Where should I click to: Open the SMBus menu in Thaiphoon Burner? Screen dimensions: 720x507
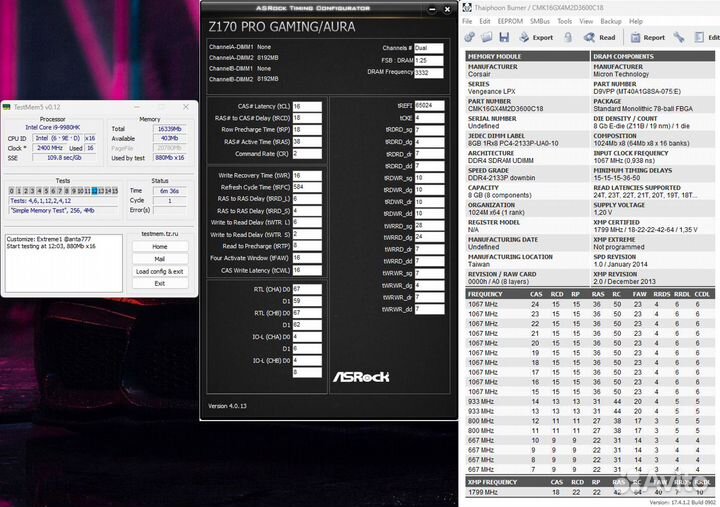540,21
